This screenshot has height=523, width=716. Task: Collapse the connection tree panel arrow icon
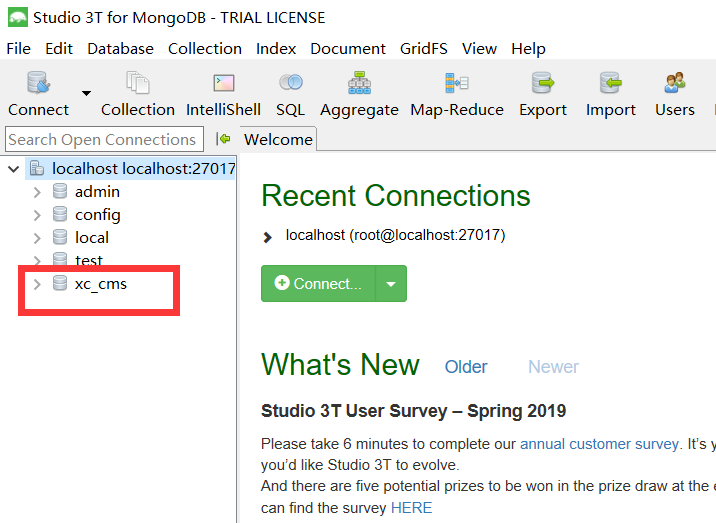223,138
